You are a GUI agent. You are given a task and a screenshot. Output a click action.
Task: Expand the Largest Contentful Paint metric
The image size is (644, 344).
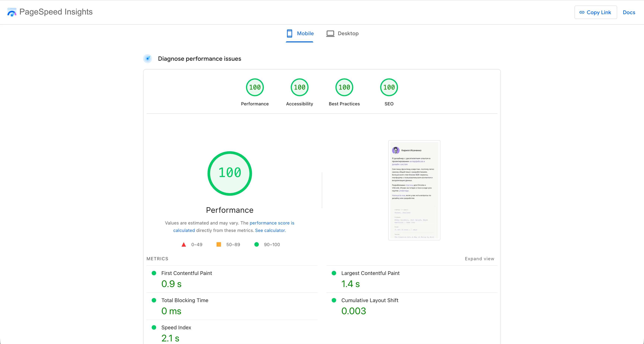[x=370, y=273]
